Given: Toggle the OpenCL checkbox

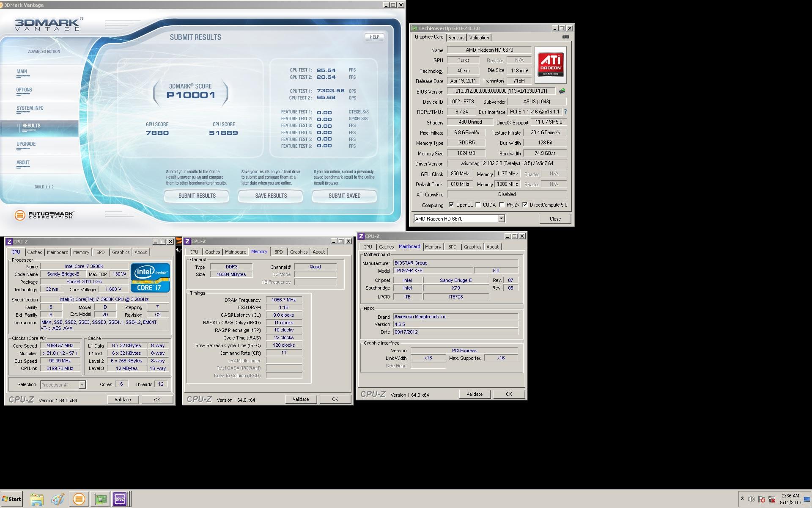Looking at the screenshot, I should (451, 205).
